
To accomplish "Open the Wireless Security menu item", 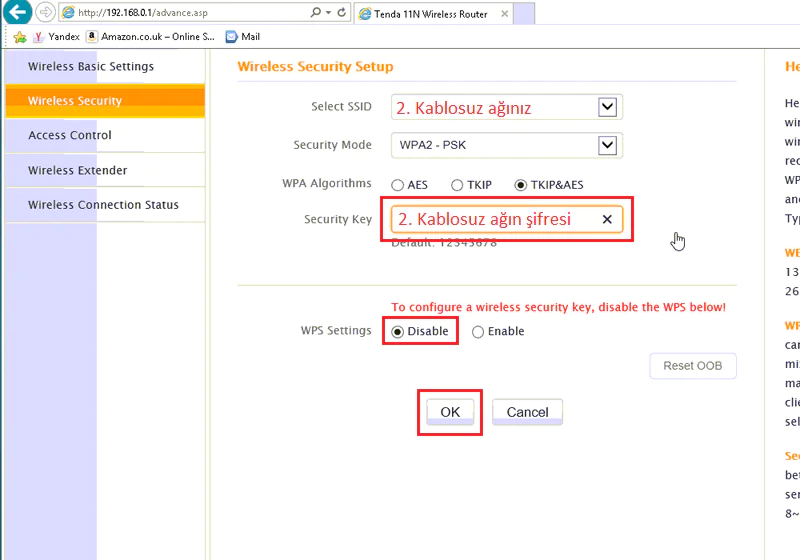I will coord(105,100).
